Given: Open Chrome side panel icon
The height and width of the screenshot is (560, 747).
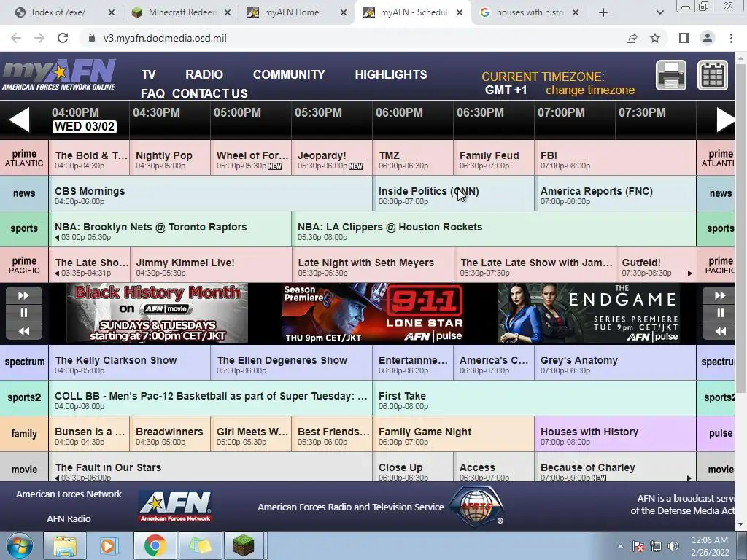Looking at the screenshot, I should [684, 38].
